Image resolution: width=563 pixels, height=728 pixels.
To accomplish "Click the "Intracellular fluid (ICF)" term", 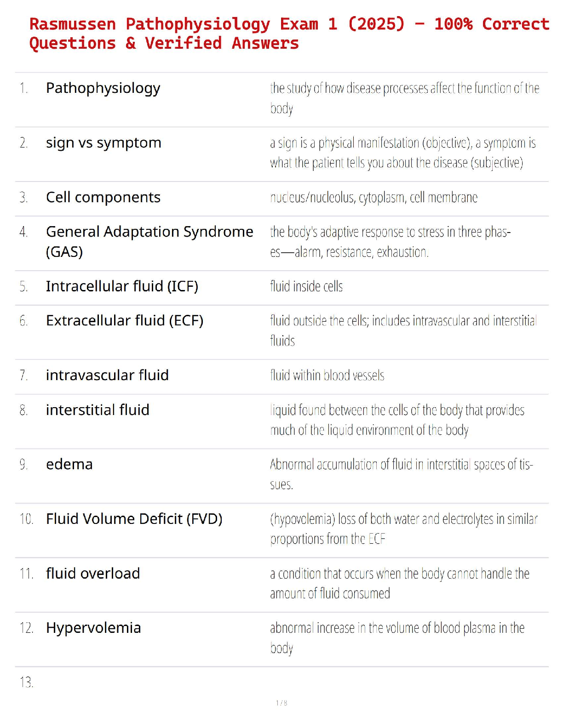I will [x=122, y=286].
